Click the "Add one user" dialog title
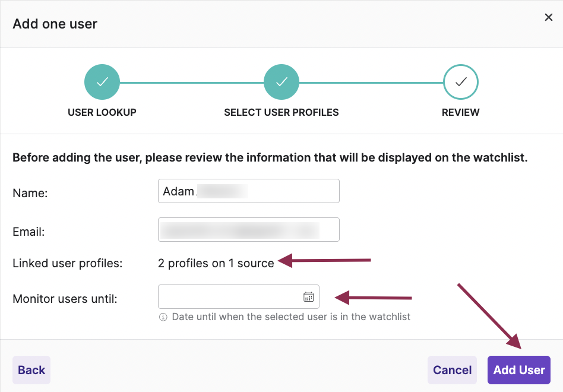 [x=55, y=24]
